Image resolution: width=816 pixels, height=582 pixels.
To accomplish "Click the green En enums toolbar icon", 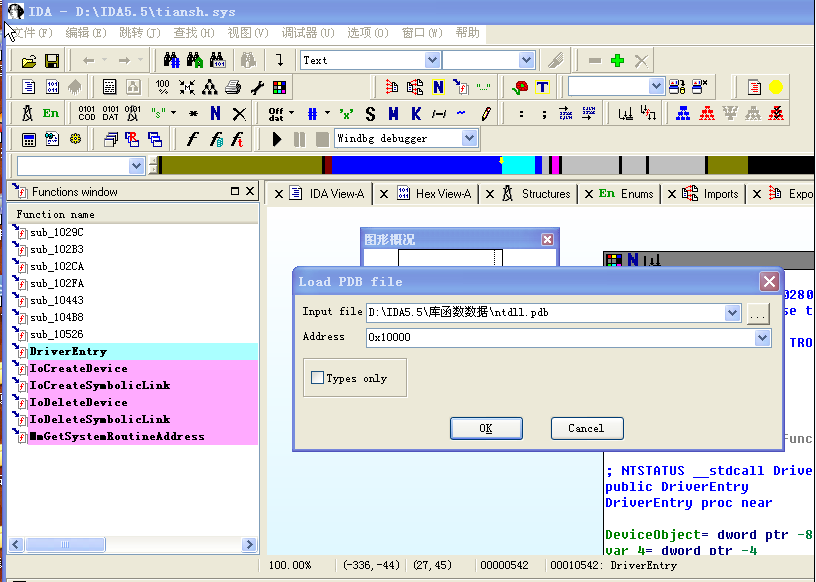I will coord(50,113).
